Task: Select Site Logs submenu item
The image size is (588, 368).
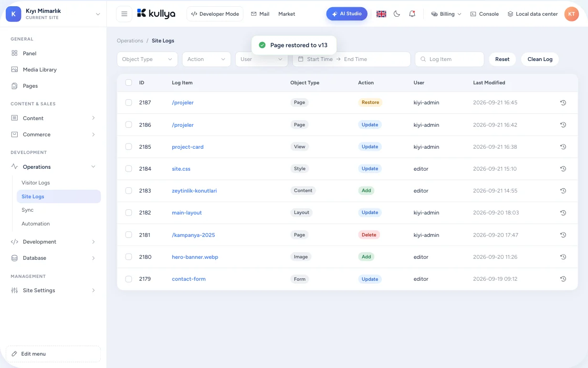Action: 59,196
